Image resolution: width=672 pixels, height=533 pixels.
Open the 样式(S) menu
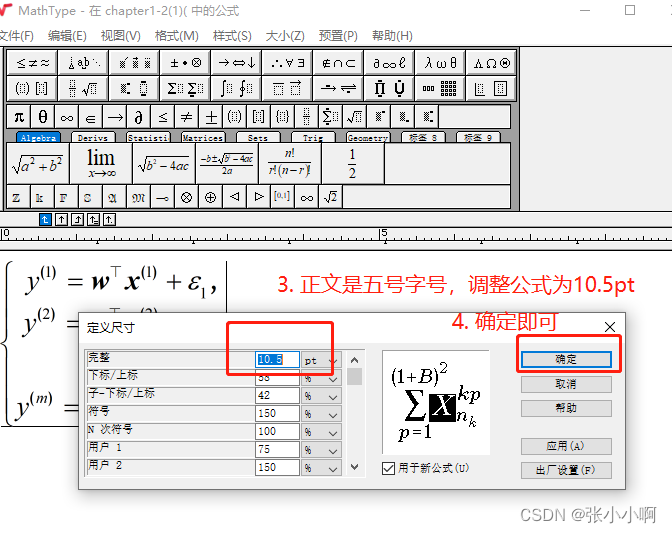232,36
